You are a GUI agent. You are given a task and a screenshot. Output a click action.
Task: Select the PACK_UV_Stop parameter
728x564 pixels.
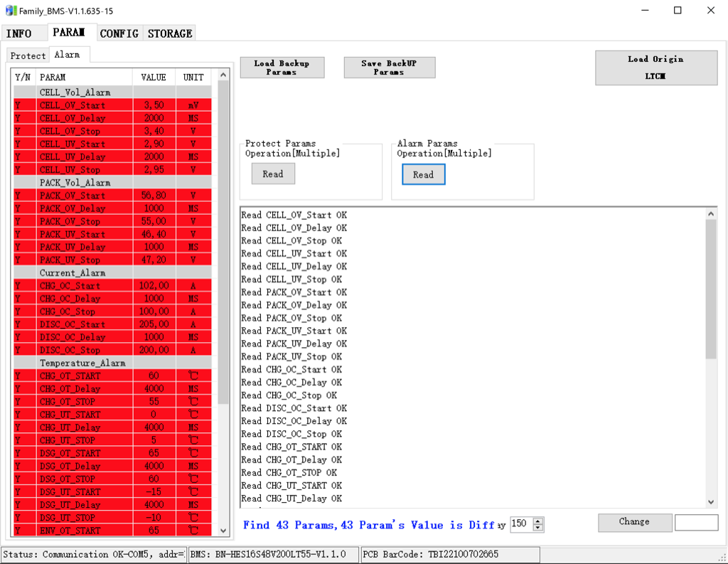click(x=112, y=260)
